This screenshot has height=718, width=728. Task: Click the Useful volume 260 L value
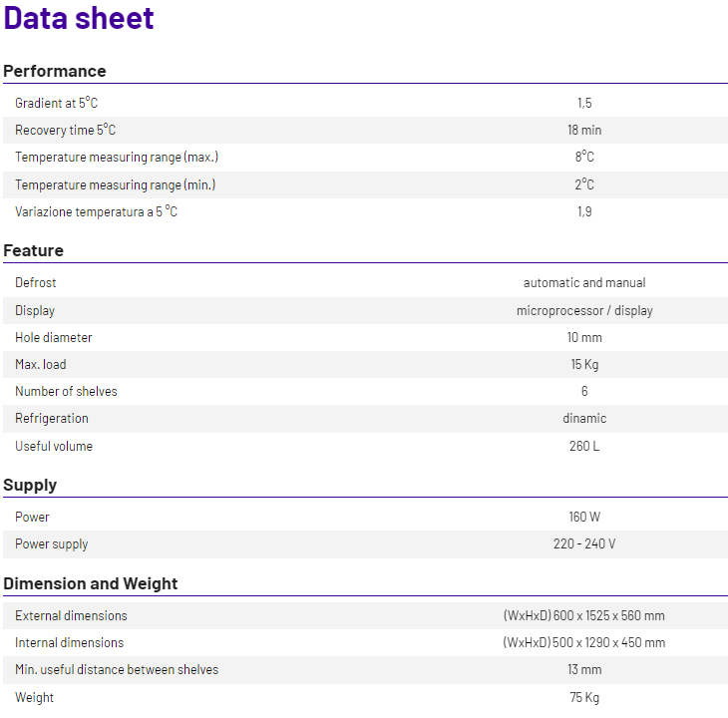pyautogui.click(x=584, y=446)
